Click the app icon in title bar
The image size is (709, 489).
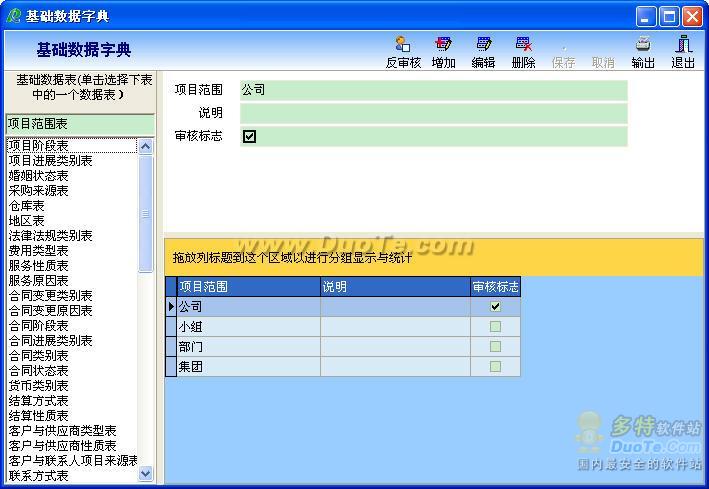(x=14, y=16)
